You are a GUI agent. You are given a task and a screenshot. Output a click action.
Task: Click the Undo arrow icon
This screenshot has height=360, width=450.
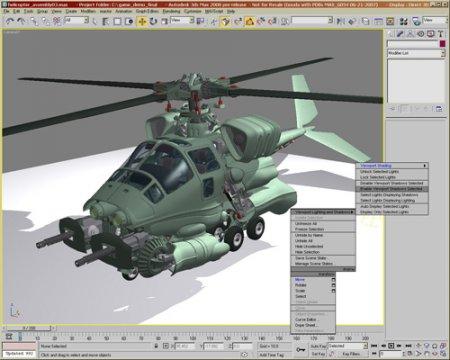pyautogui.click(x=9, y=21)
